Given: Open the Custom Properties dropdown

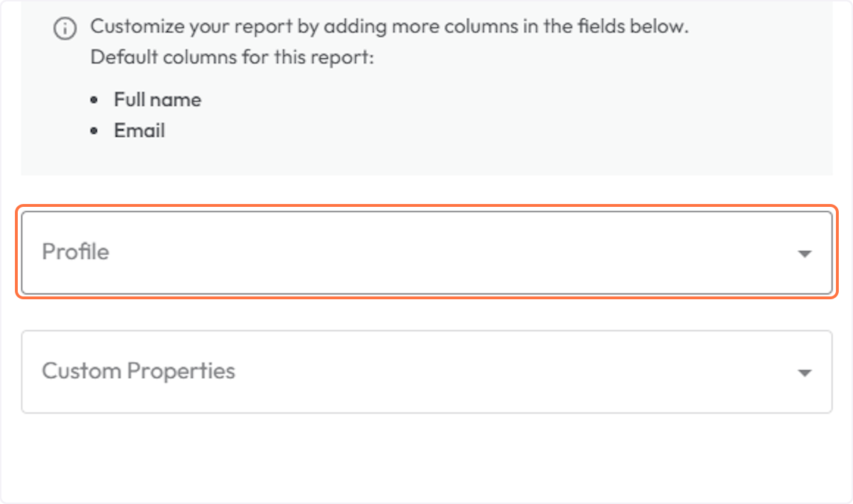Looking at the screenshot, I should pyautogui.click(x=426, y=372).
